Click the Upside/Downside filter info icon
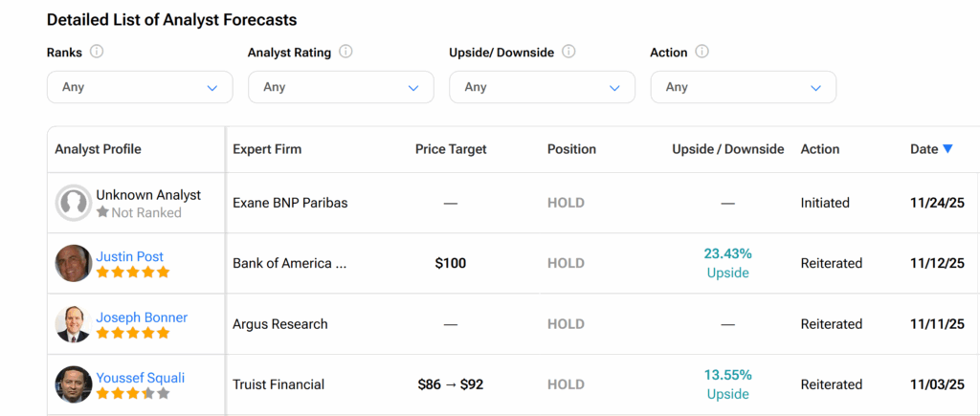 pyautogui.click(x=568, y=52)
